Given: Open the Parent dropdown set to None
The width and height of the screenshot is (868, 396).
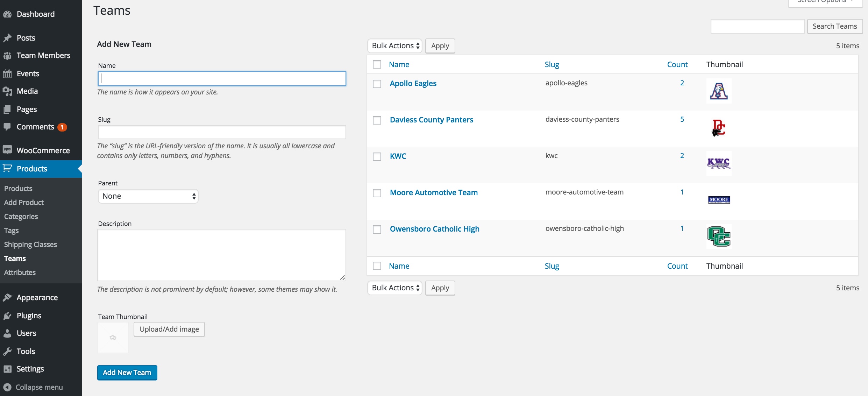Looking at the screenshot, I should pos(148,196).
